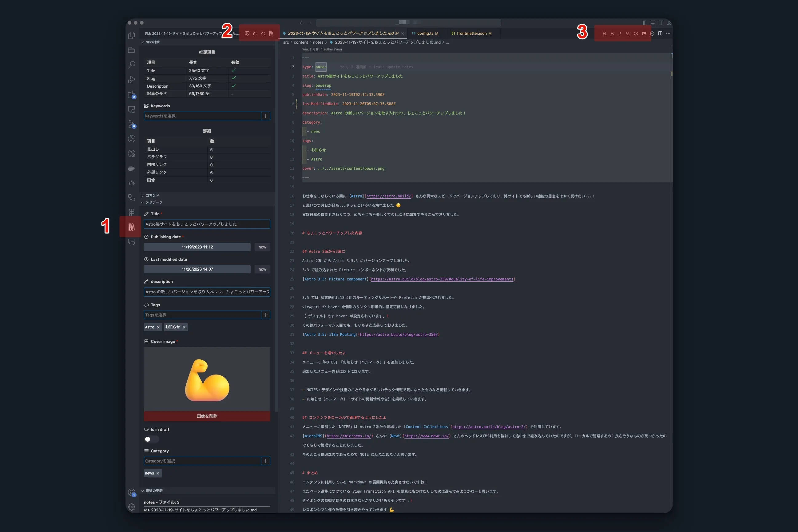The width and height of the screenshot is (798, 532).
Task: Insert a hyperlink via link icon
Action: tap(628, 34)
